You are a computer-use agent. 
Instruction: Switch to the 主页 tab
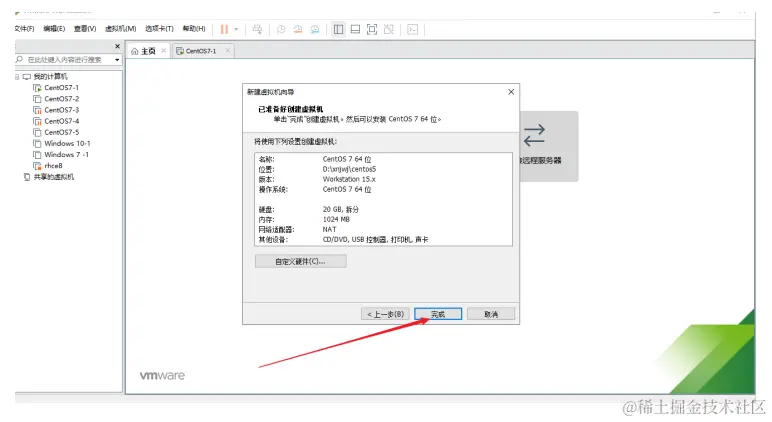click(148, 51)
